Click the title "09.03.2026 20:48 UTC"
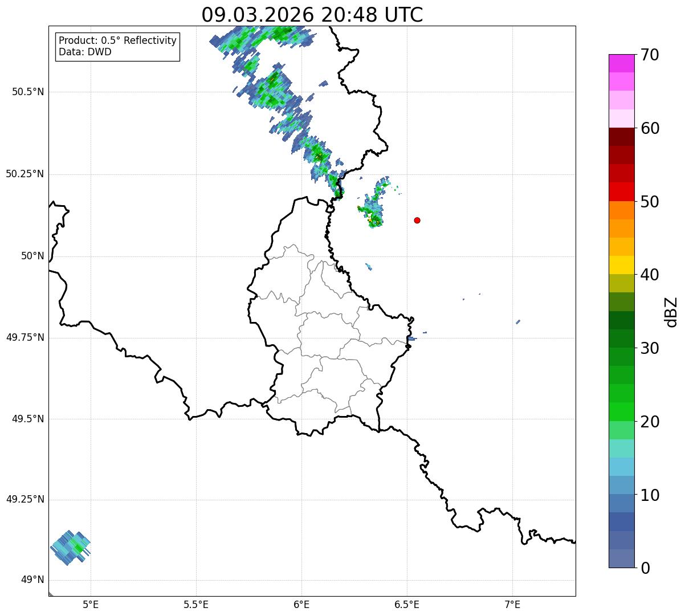The image size is (685, 616). (x=312, y=15)
